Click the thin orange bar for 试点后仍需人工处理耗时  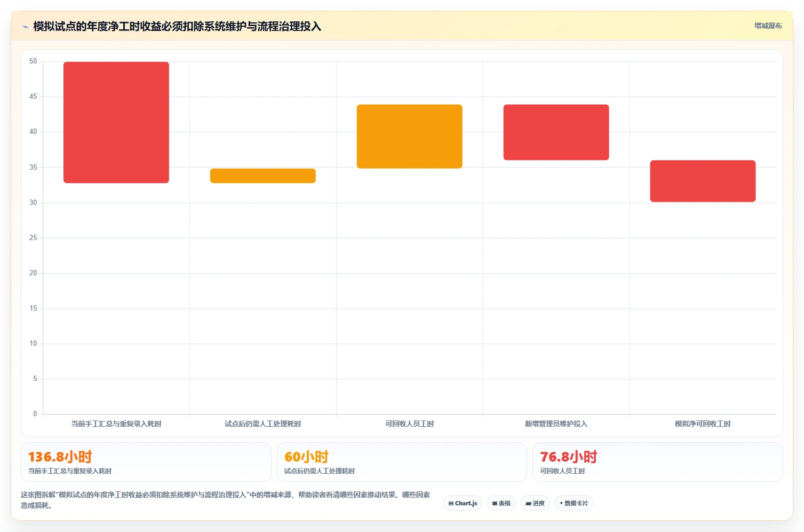point(263,176)
